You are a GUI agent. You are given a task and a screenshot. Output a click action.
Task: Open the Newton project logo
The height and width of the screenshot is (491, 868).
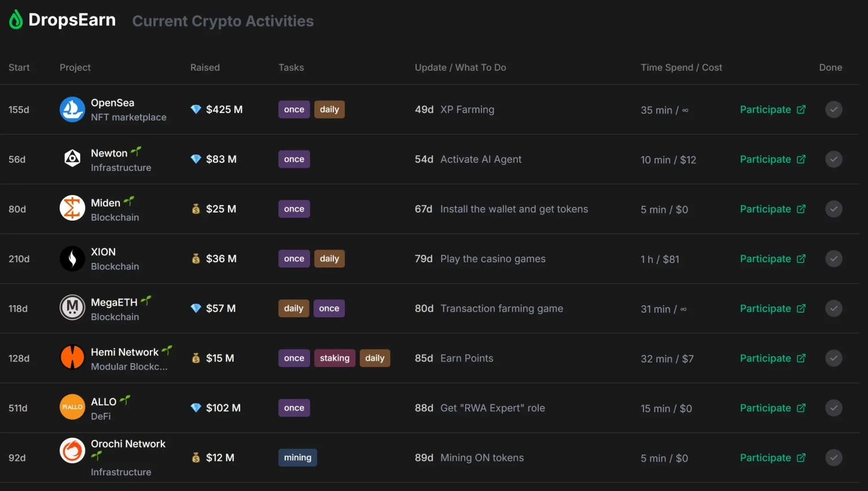pyautogui.click(x=72, y=159)
